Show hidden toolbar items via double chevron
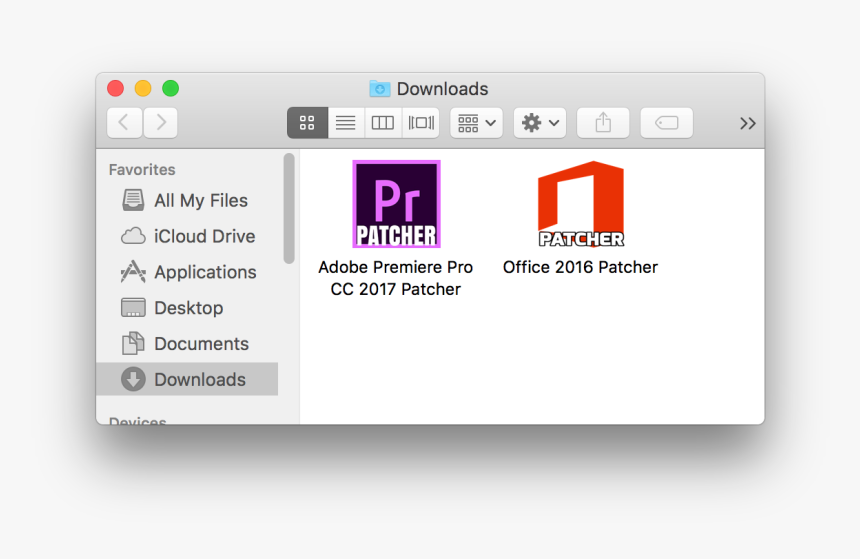The width and height of the screenshot is (860, 559). pos(748,123)
